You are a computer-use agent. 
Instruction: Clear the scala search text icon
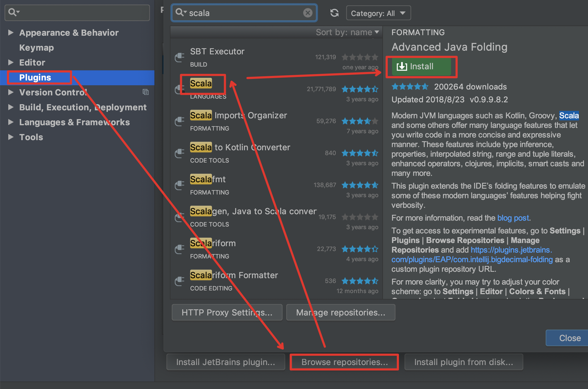(308, 13)
